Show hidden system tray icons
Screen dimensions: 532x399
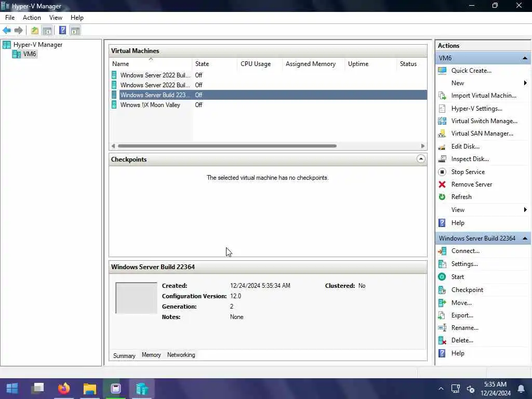click(441, 389)
